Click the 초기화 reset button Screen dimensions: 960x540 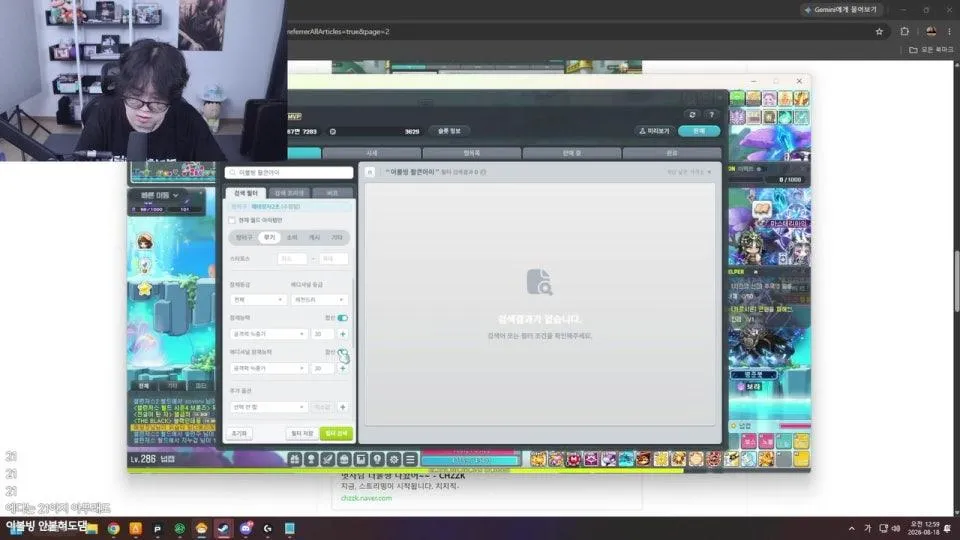[x=239, y=433]
